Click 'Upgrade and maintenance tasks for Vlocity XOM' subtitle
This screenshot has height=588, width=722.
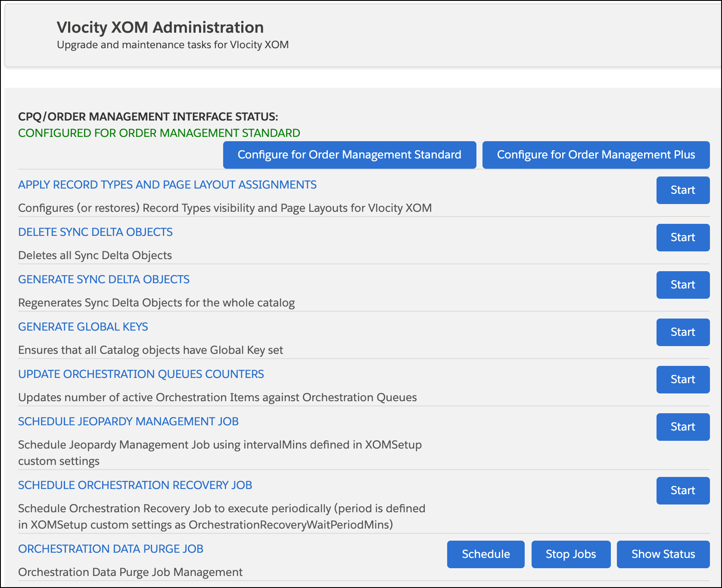tap(173, 45)
